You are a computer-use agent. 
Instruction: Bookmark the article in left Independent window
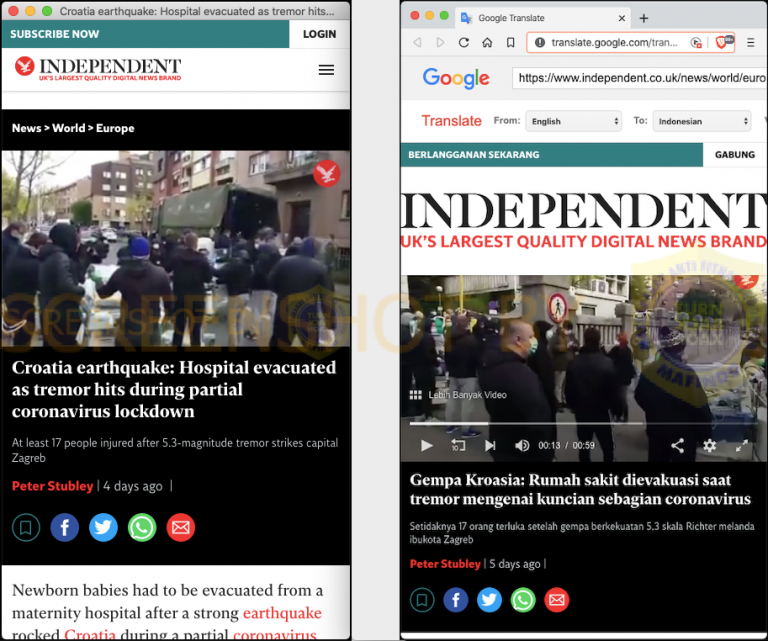pyautogui.click(x=26, y=527)
